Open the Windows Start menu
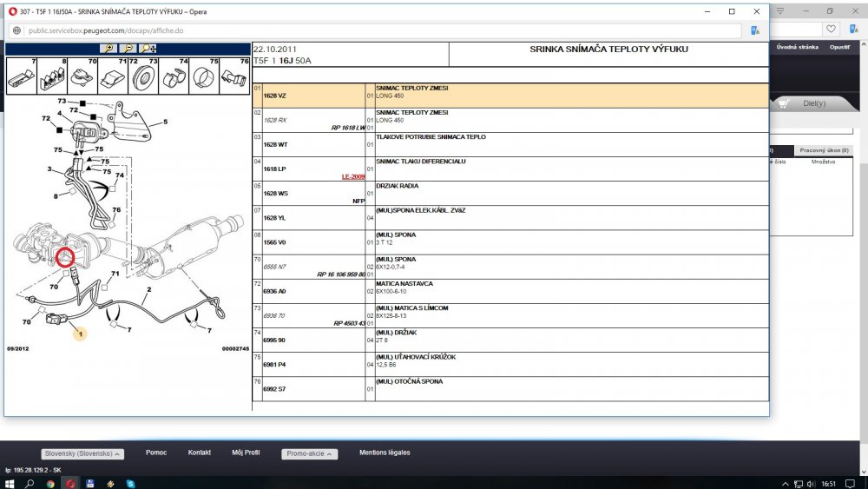 pyautogui.click(x=10, y=484)
